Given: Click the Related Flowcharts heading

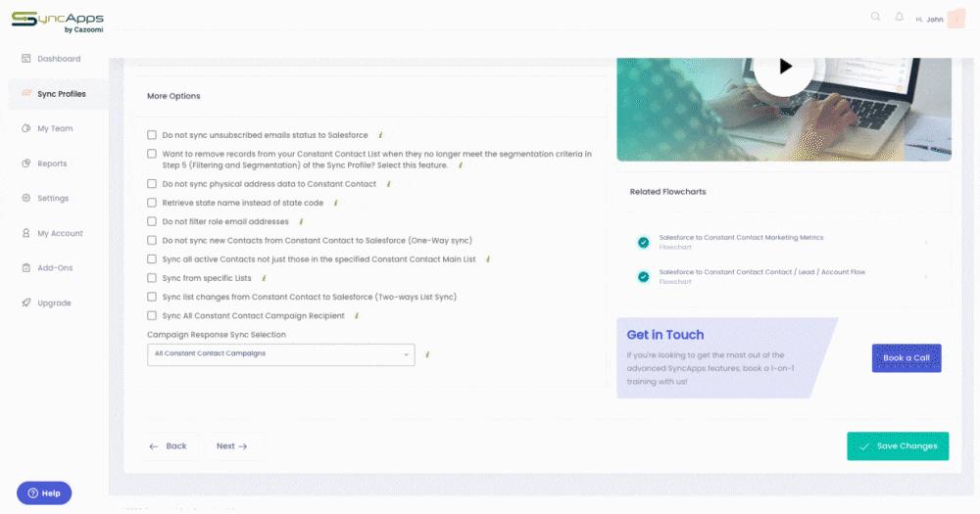Looking at the screenshot, I should pyautogui.click(x=667, y=192).
